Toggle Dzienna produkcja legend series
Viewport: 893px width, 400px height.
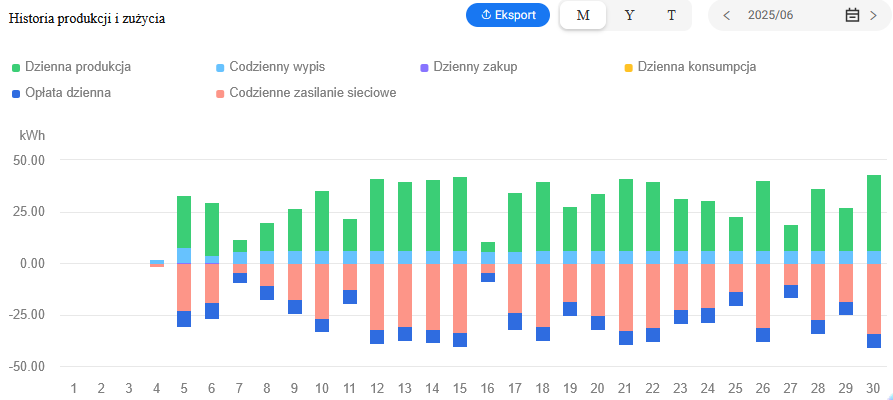pyautogui.click(x=79, y=67)
